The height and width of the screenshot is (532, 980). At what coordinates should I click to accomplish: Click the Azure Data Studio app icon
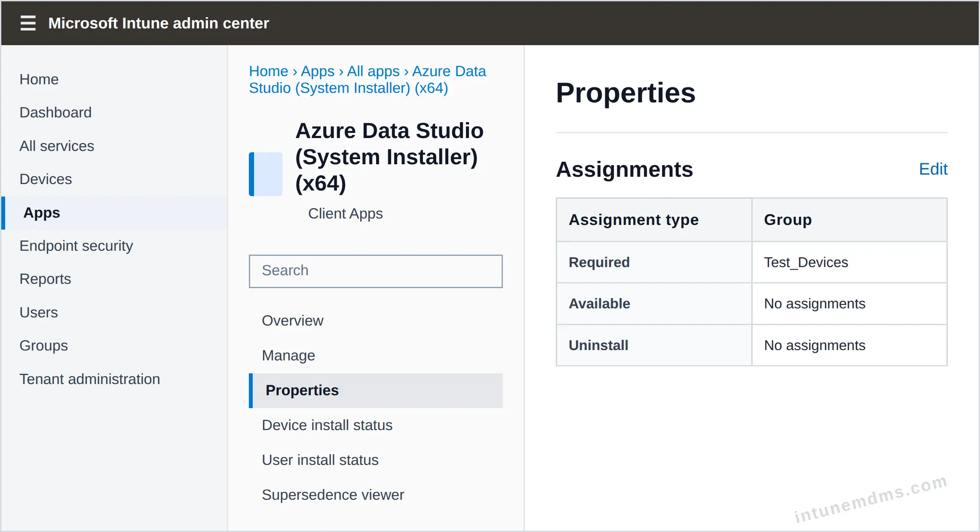[266, 174]
